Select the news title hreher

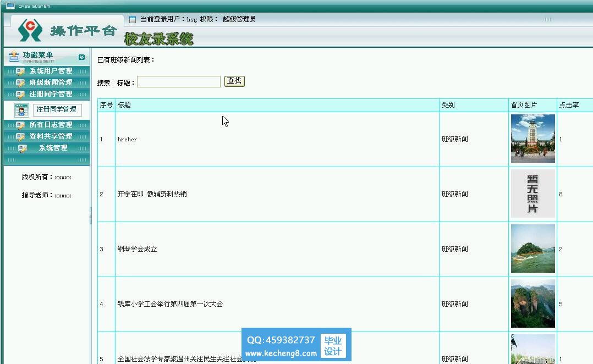point(127,140)
